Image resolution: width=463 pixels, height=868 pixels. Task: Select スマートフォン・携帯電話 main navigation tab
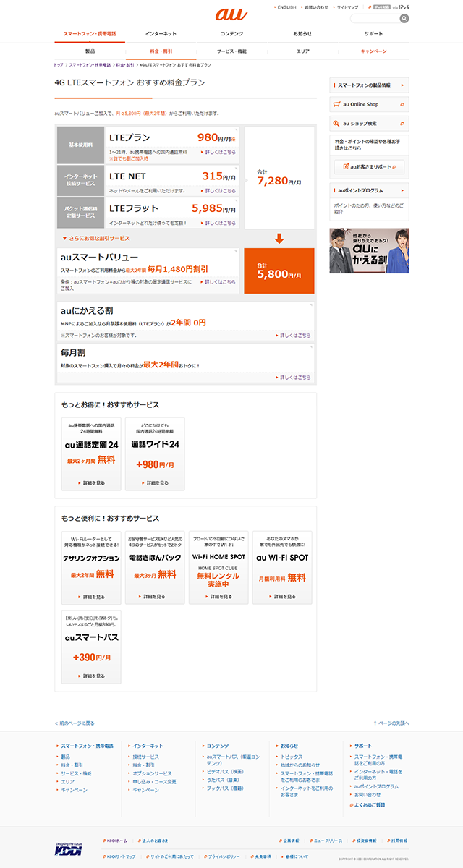(x=90, y=34)
